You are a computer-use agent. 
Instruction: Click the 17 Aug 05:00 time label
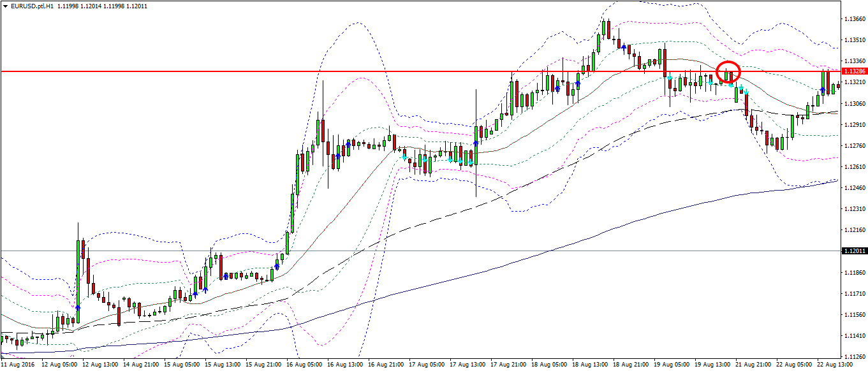[x=426, y=365]
